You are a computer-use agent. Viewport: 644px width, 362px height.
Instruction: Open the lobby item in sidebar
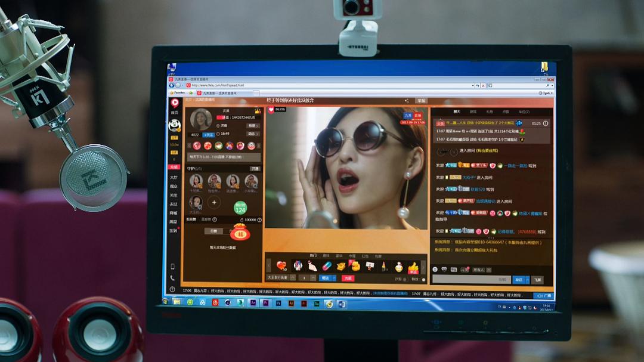coord(174,178)
